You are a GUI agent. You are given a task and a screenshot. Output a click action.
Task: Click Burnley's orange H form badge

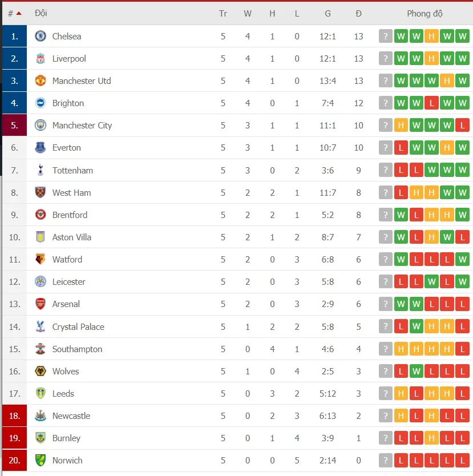(431, 438)
